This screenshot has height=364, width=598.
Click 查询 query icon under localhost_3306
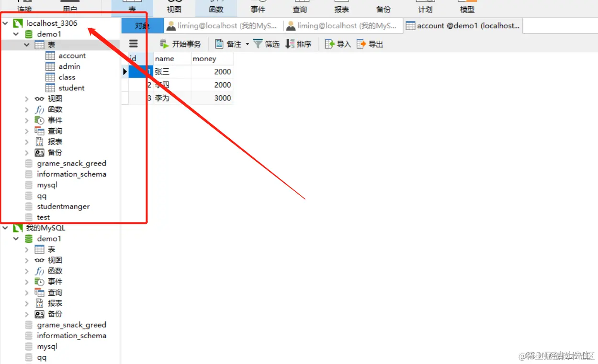click(x=40, y=131)
